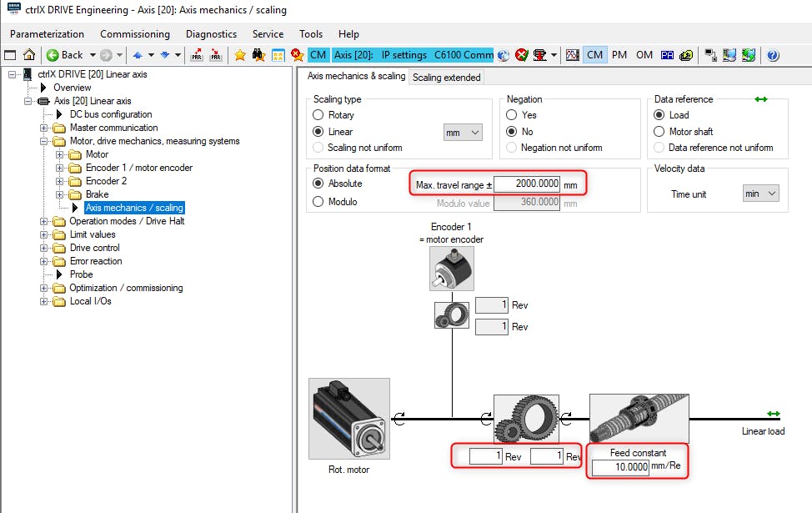Click the second PAR parameter icon
The width and height of the screenshot is (812, 513).
pyautogui.click(x=216, y=55)
